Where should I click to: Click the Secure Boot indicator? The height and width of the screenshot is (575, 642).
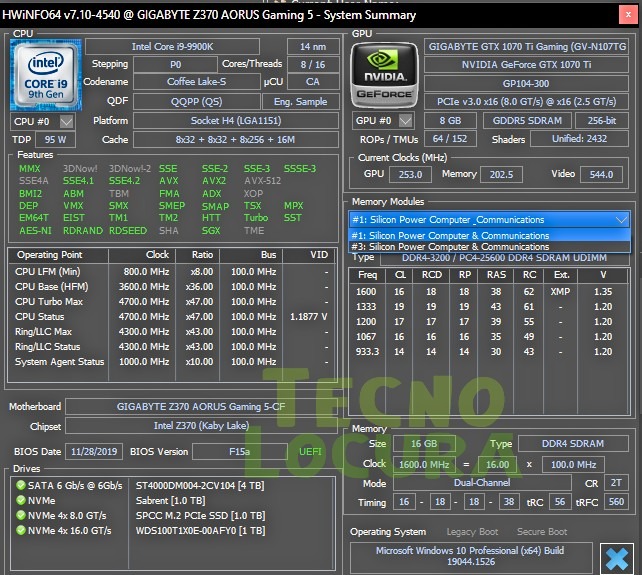point(542,532)
